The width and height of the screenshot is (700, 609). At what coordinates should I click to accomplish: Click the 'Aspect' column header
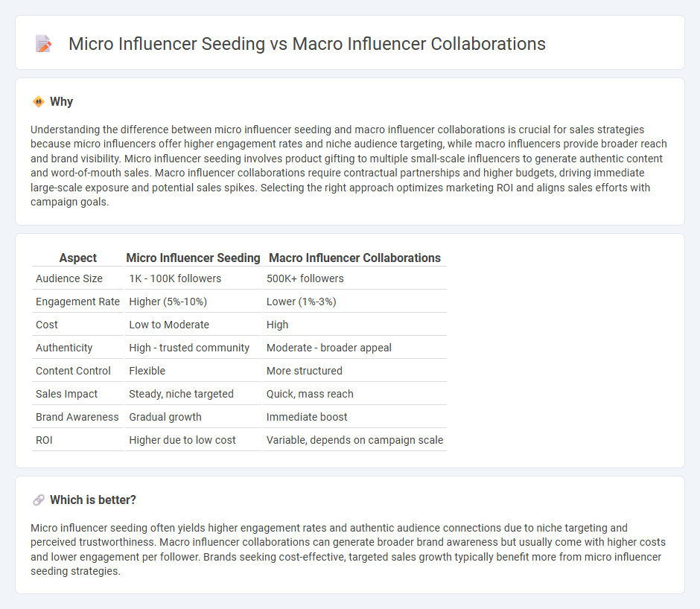click(x=77, y=258)
